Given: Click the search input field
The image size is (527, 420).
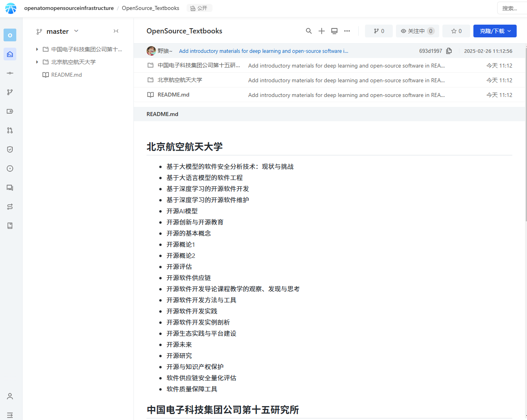Looking at the screenshot, I should [512, 8].
